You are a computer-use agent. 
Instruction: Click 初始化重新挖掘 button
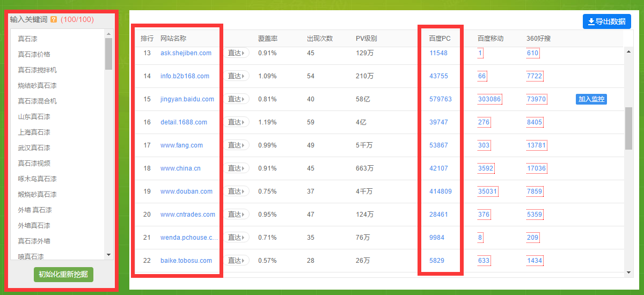pos(63,275)
